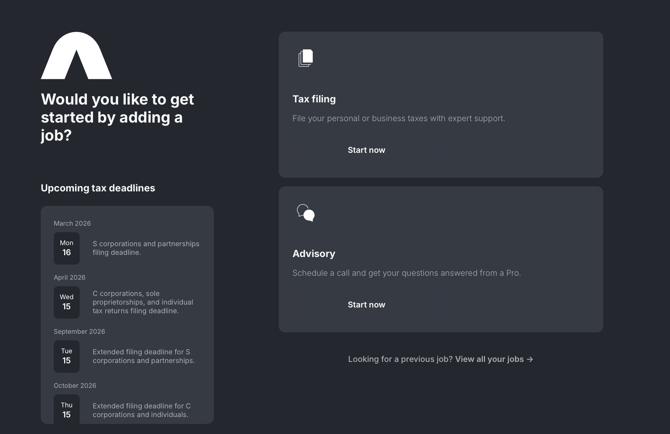
Task: Click the Advisory chat bubbles icon
Action: [306, 213]
